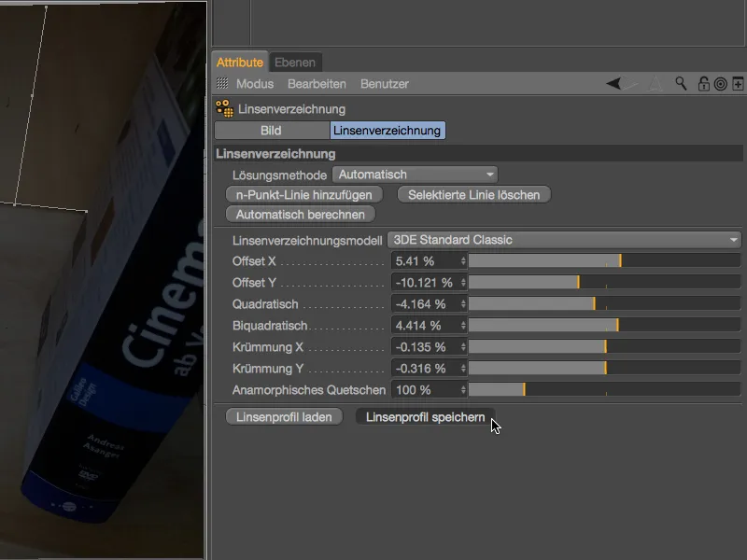
Task: Click the Offset Y slider bar
Action: pos(604,282)
